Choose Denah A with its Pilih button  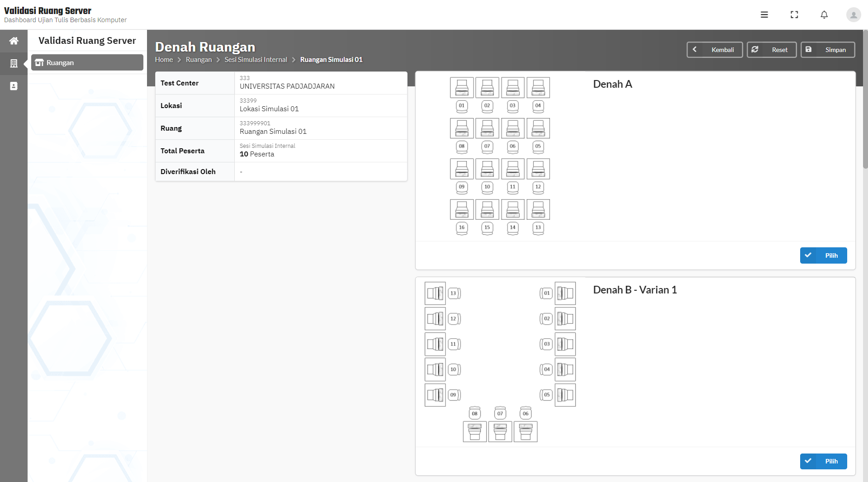(x=823, y=255)
